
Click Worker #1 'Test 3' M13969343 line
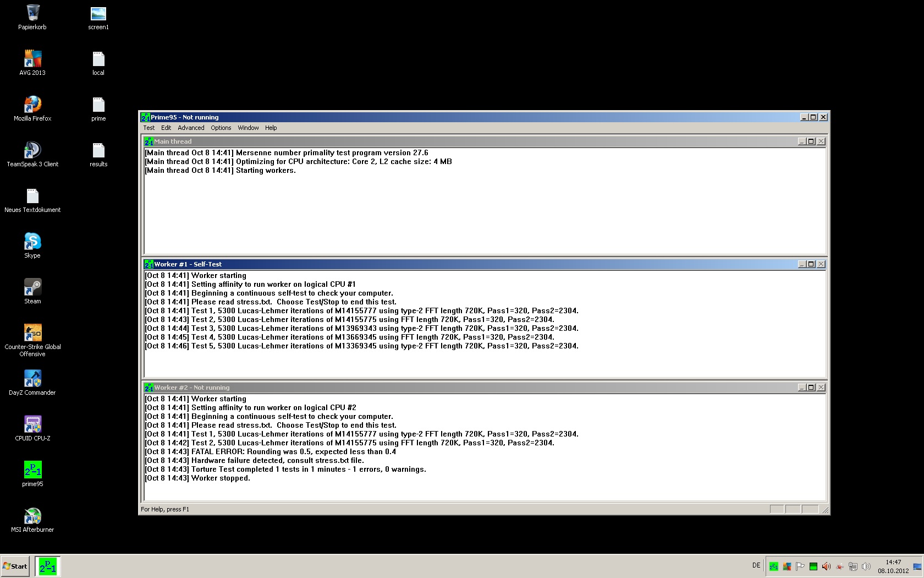[x=361, y=329]
